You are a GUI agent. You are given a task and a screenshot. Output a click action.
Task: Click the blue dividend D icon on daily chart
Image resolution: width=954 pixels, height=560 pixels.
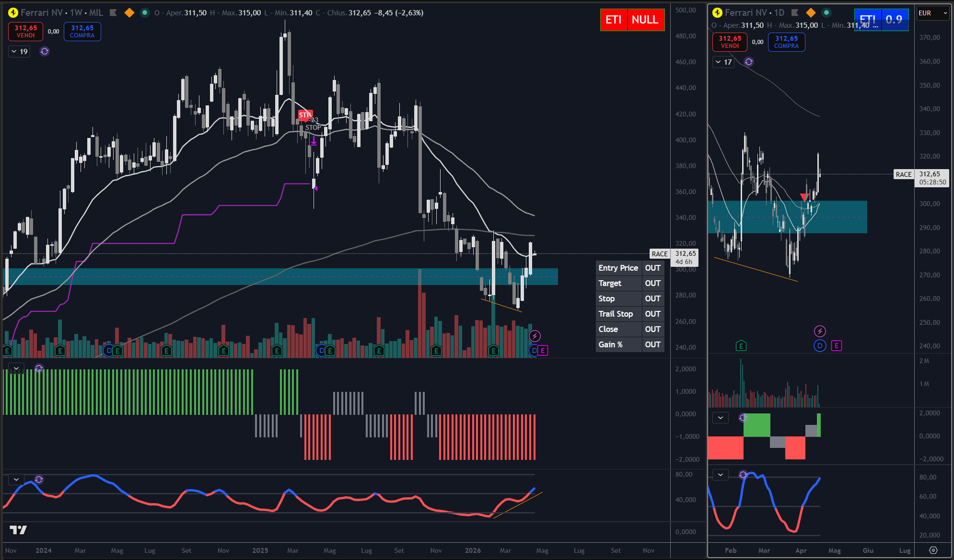820,345
